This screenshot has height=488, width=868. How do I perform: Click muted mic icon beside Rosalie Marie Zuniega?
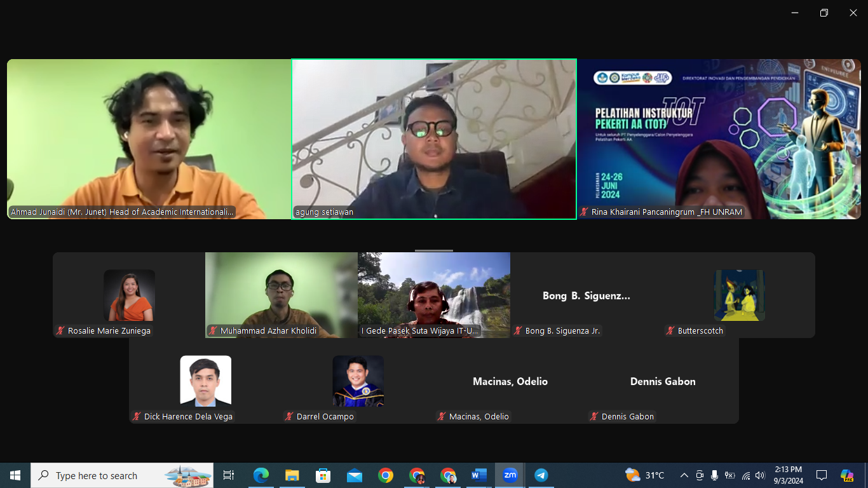(61, 331)
